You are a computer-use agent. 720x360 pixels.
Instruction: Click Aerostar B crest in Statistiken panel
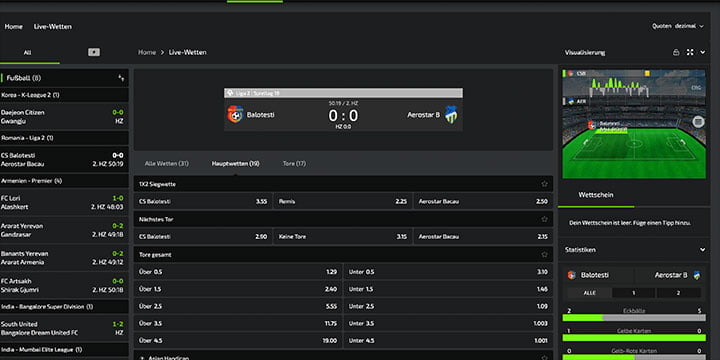click(x=697, y=275)
